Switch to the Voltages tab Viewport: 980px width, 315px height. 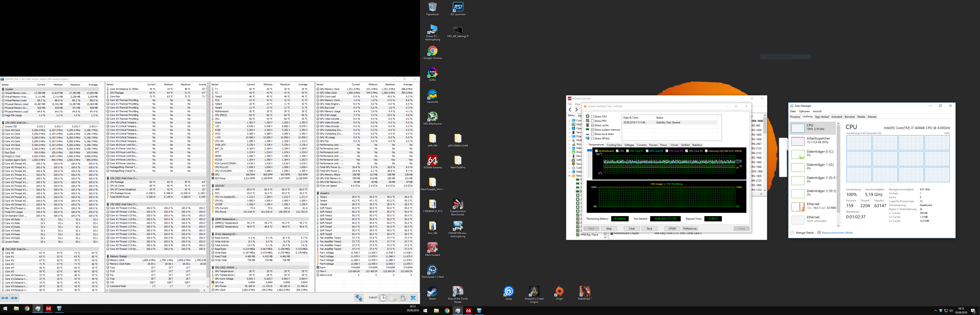coord(629,145)
